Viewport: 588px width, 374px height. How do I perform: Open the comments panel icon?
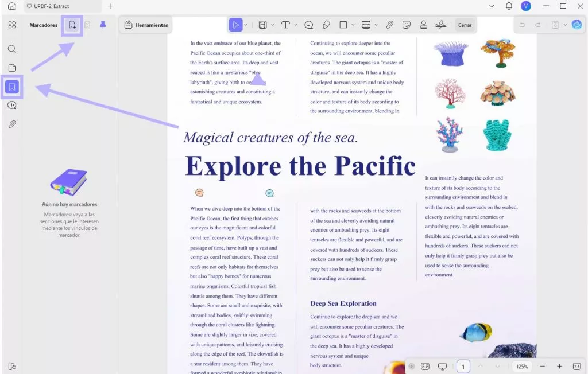[12, 106]
